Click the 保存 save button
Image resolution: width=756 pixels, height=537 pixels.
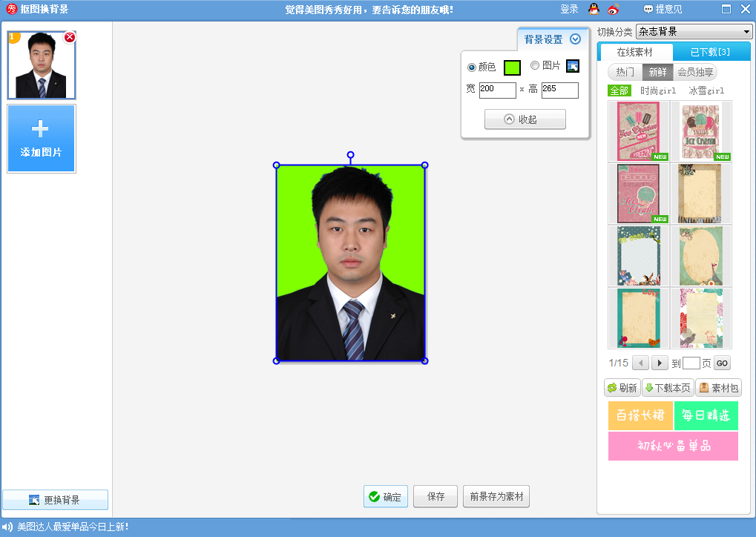point(435,496)
